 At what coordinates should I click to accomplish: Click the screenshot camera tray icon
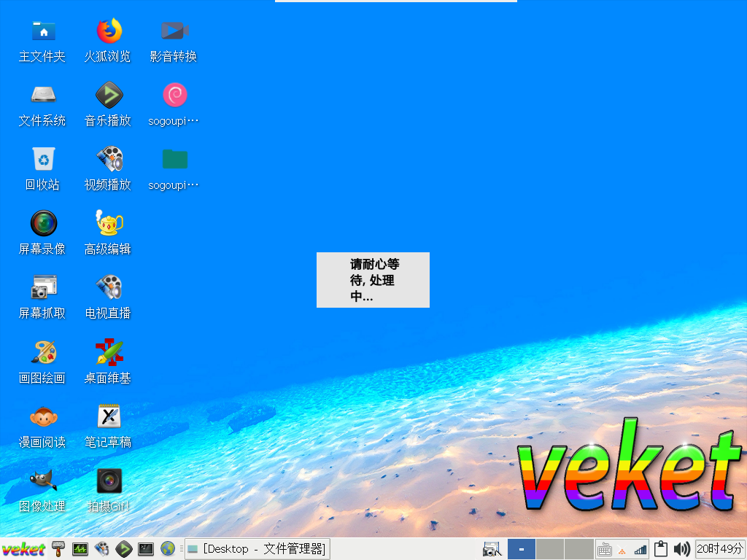pyautogui.click(x=492, y=550)
